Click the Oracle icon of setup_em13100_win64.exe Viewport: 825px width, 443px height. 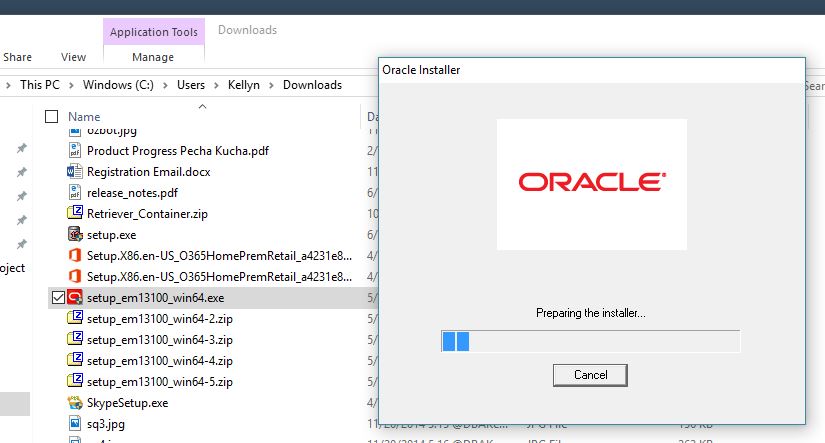[75, 297]
